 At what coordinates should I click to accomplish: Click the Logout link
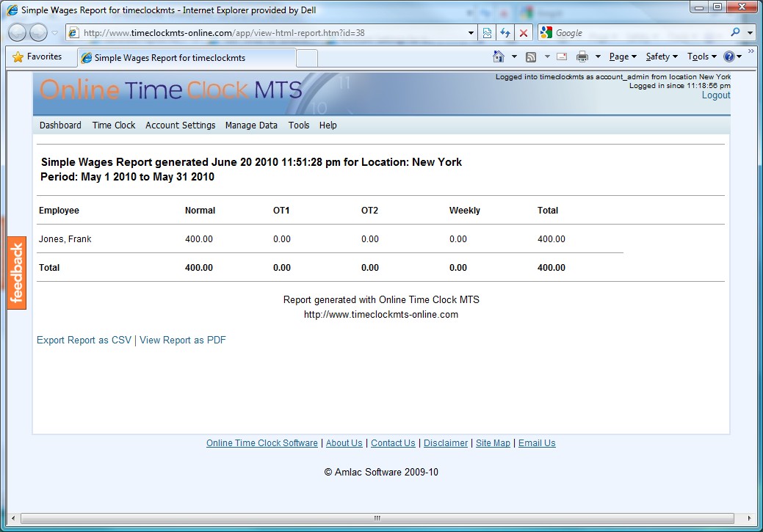coord(716,95)
